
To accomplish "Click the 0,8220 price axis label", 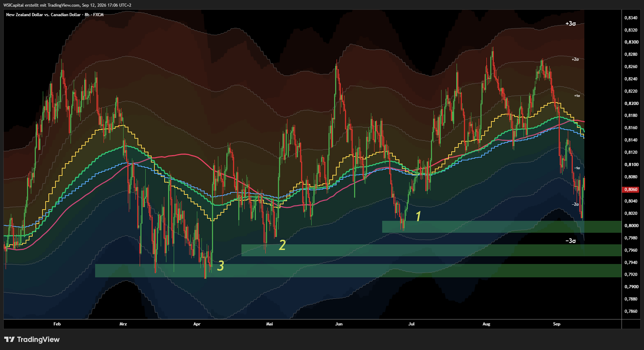I will click(x=631, y=91).
